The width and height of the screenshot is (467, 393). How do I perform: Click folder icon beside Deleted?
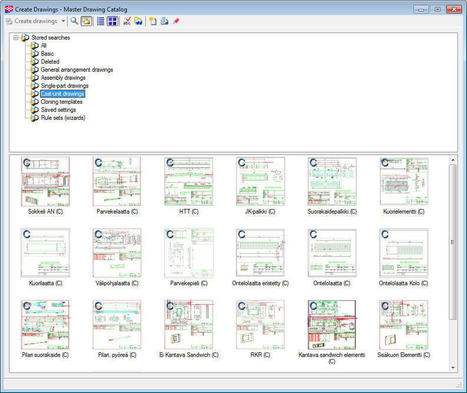(x=35, y=62)
